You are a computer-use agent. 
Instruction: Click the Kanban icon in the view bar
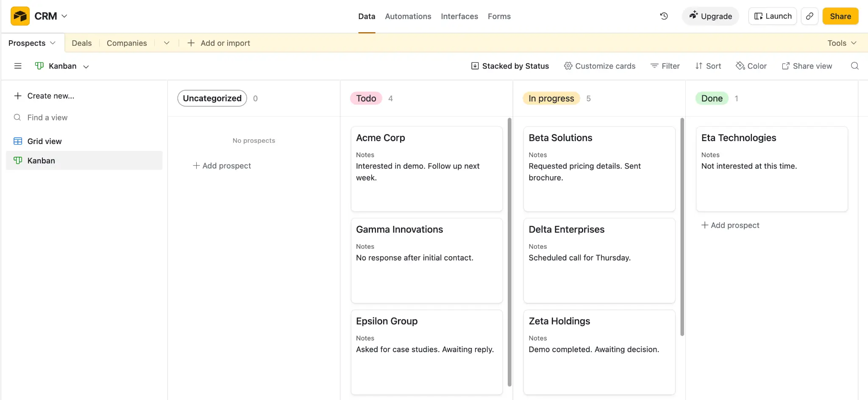(x=39, y=66)
